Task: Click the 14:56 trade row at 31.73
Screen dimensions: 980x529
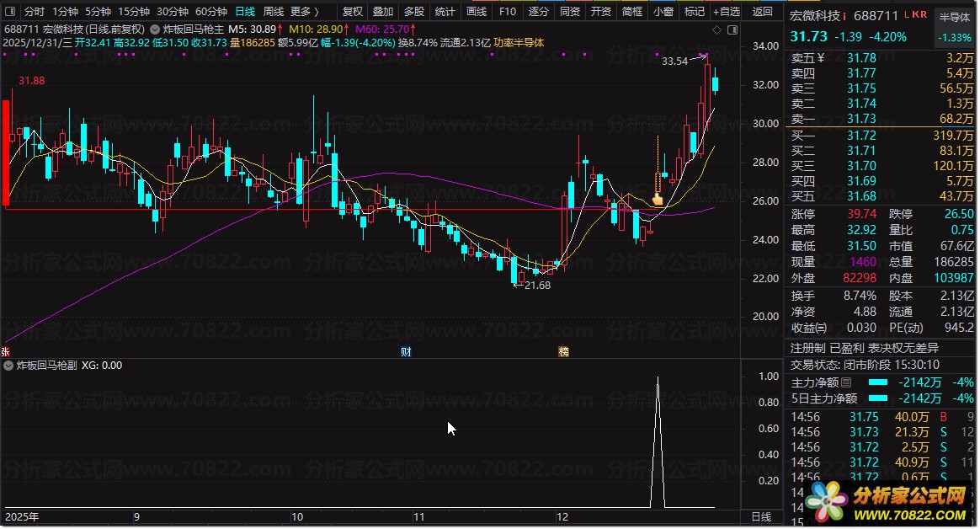Action: pos(881,432)
